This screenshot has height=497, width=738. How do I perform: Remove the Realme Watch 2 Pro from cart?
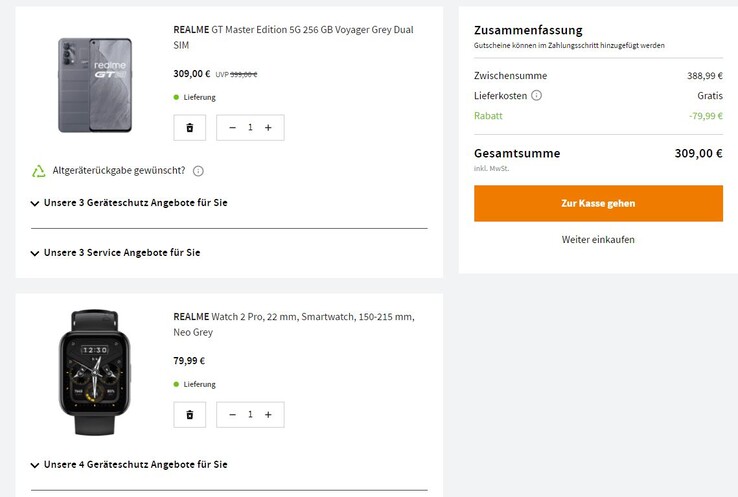(x=190, y=415)
